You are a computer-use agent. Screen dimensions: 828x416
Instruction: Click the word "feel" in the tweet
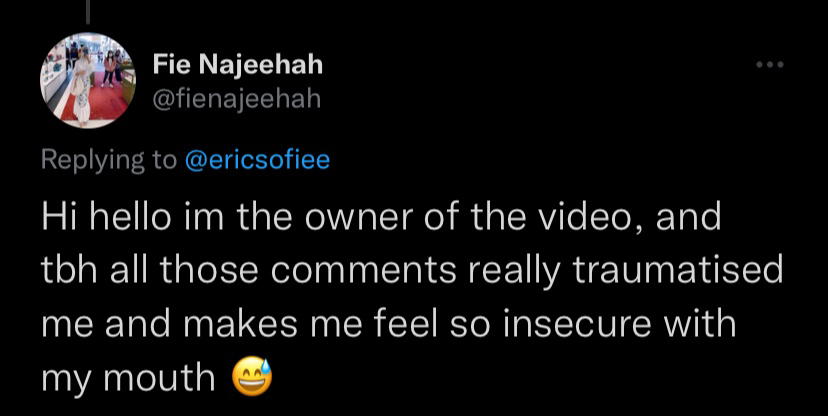click(400, 324)
